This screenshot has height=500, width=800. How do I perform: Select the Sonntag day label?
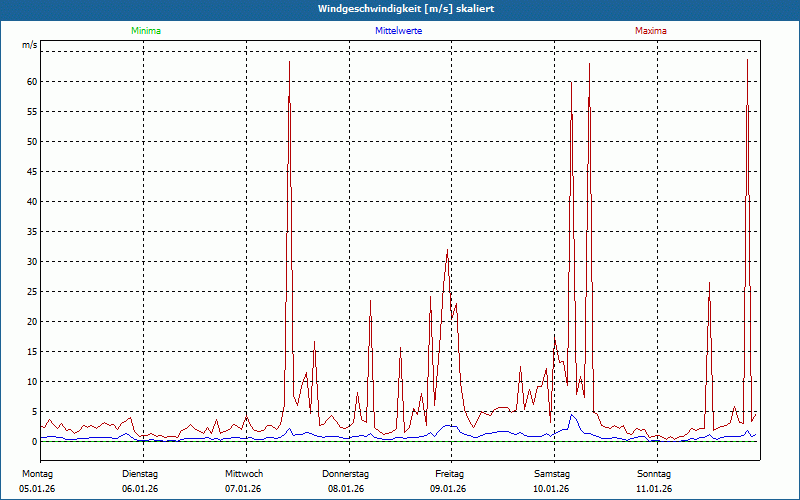point(654,473)
